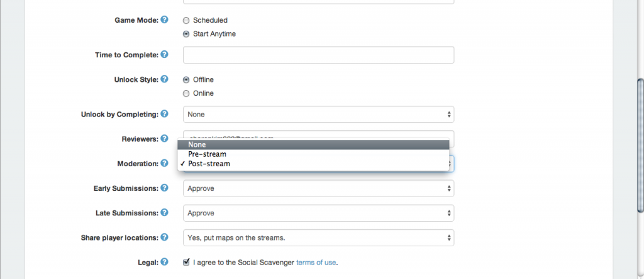This screenshot has height=279, width=644.
Task: Expand the Unlock by Completing dropdown
Action: (318, 115)
